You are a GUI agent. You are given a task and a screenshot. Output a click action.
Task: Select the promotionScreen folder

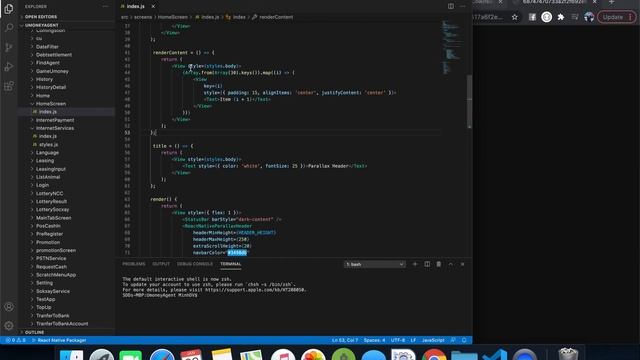56,250
